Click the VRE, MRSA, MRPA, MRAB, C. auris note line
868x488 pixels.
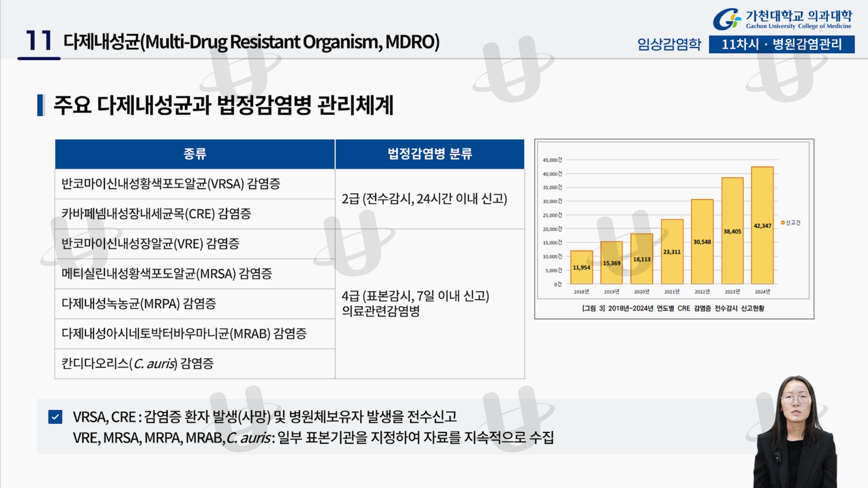coord(313,438)
